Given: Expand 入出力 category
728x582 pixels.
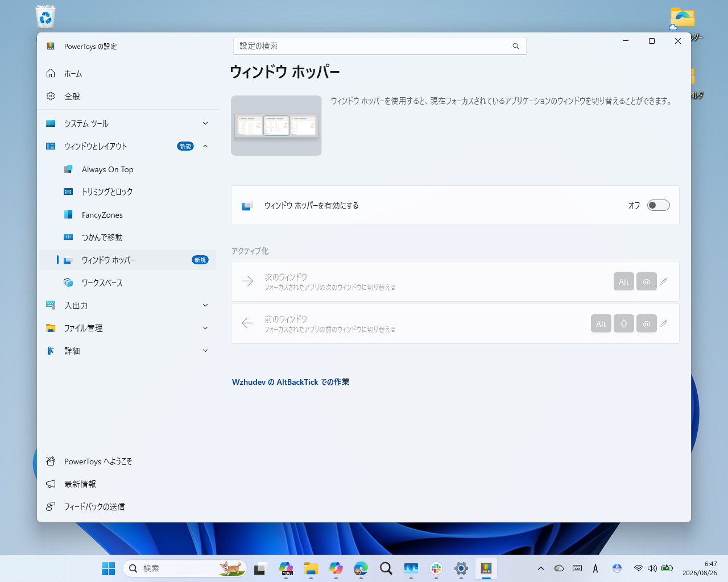Looking at the screenshot, I should pos(128,306).
